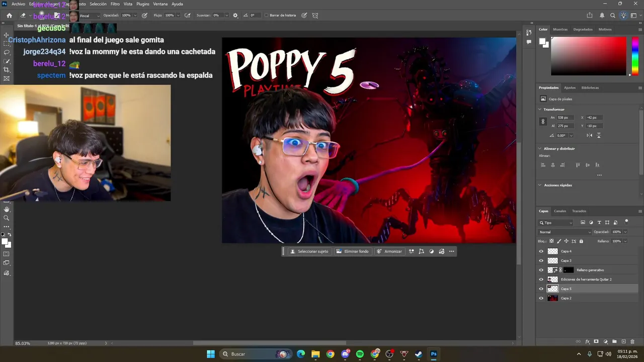Collapse the Transformar section
This screenshot has width=644, height=362.
tap(540, 109)
